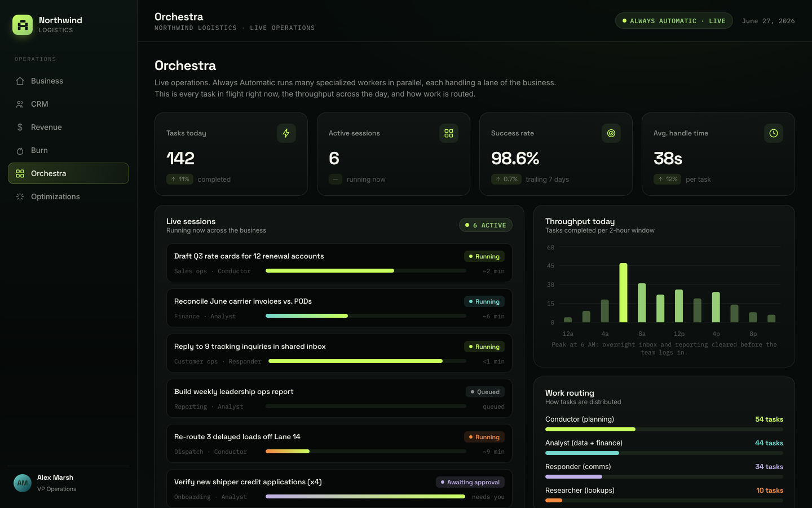
Task: Click the 11% change chip on Tasks today
Action: pos(180,179)
